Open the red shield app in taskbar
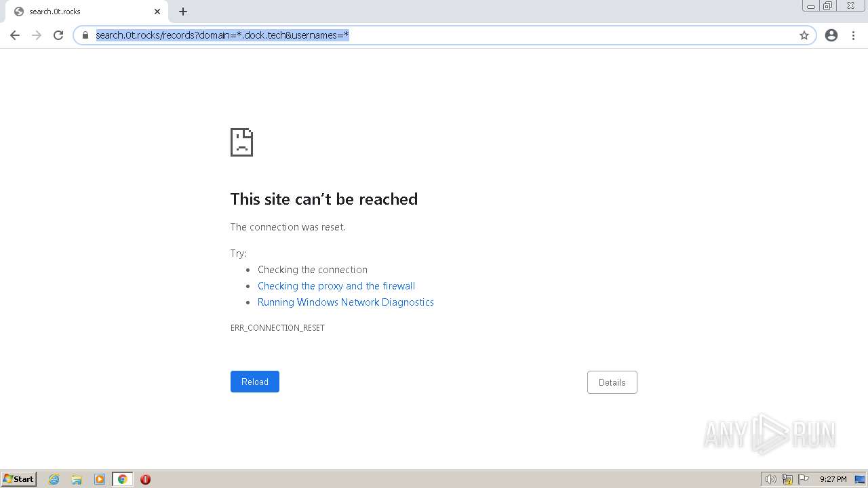The height and width of the screenshot is (488, 868). (145, 479)
